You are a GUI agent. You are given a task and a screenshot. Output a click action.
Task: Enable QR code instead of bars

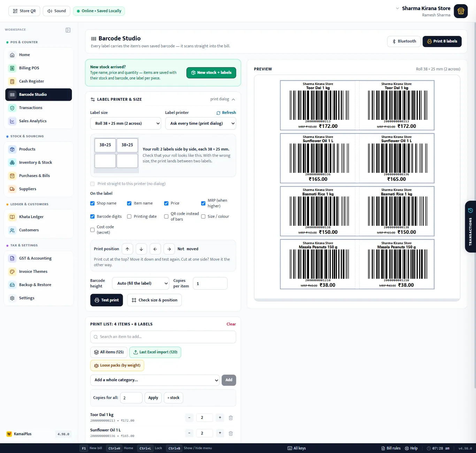166,216
